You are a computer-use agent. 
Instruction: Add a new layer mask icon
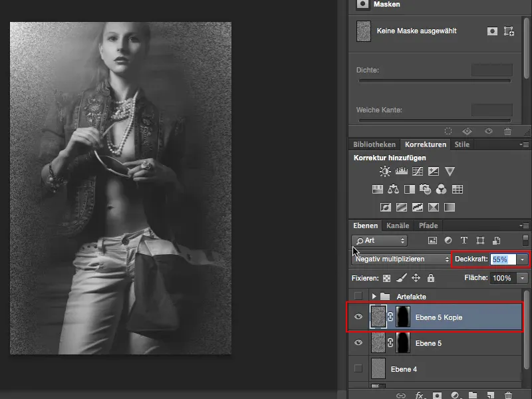point(438,395)
